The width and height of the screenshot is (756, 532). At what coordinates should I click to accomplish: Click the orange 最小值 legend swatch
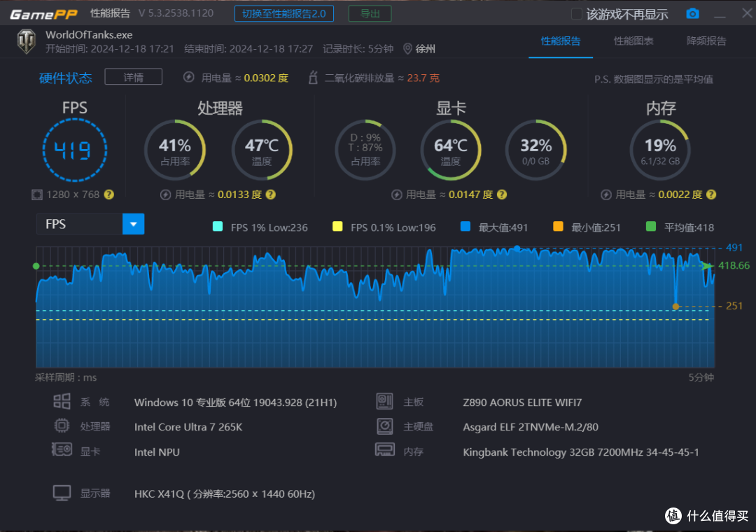click(558, 227)
